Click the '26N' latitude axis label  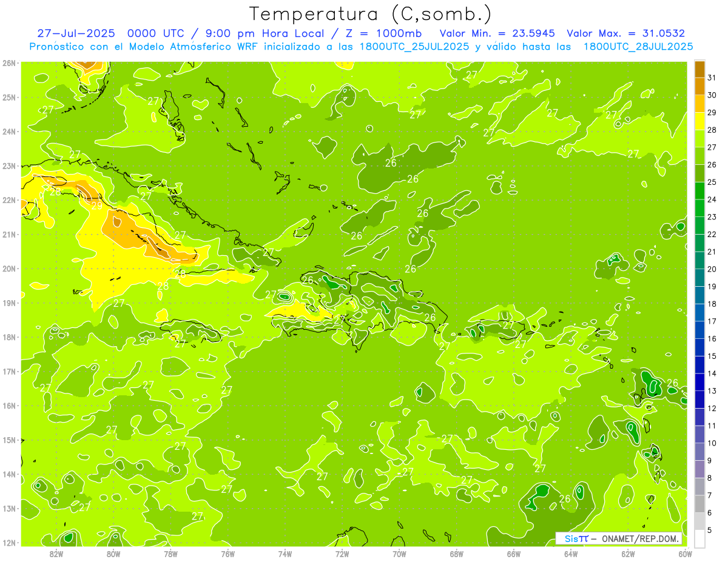[x=10, y=63]
